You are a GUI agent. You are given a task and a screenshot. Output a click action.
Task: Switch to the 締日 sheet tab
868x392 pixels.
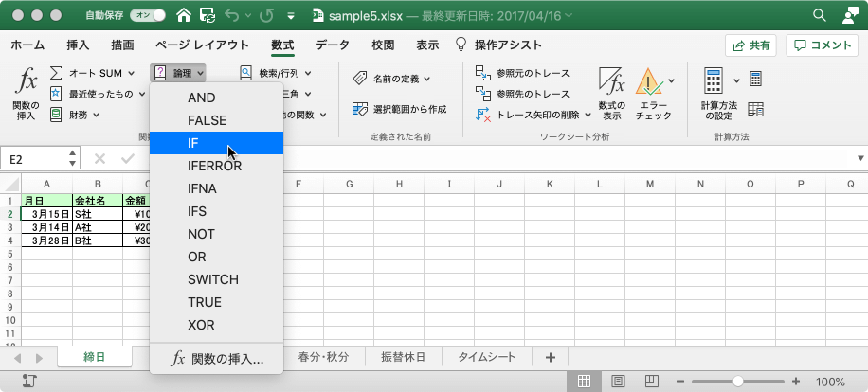pos(94,357)
